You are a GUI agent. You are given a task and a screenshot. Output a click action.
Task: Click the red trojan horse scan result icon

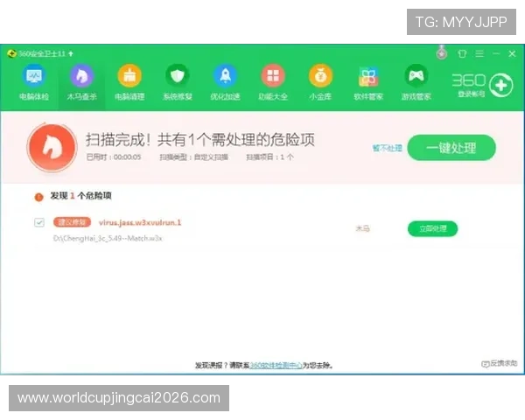[x=52, y=148]
